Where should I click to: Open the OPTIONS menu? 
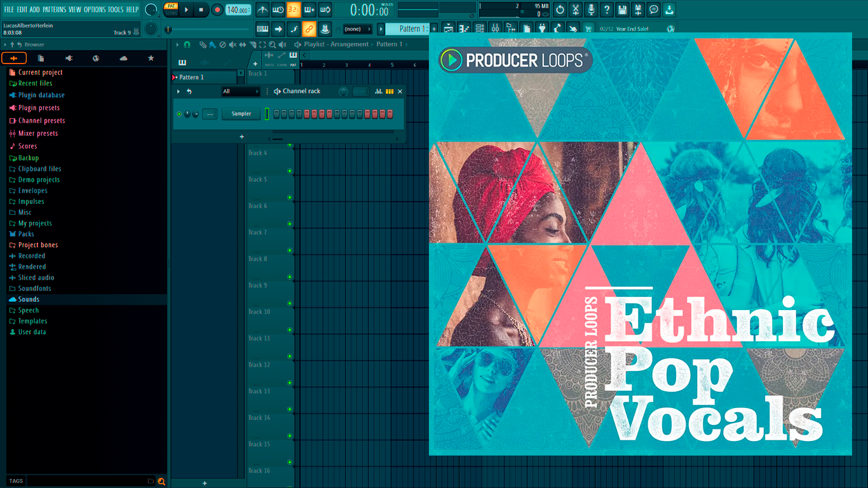(x=95, y=10)
